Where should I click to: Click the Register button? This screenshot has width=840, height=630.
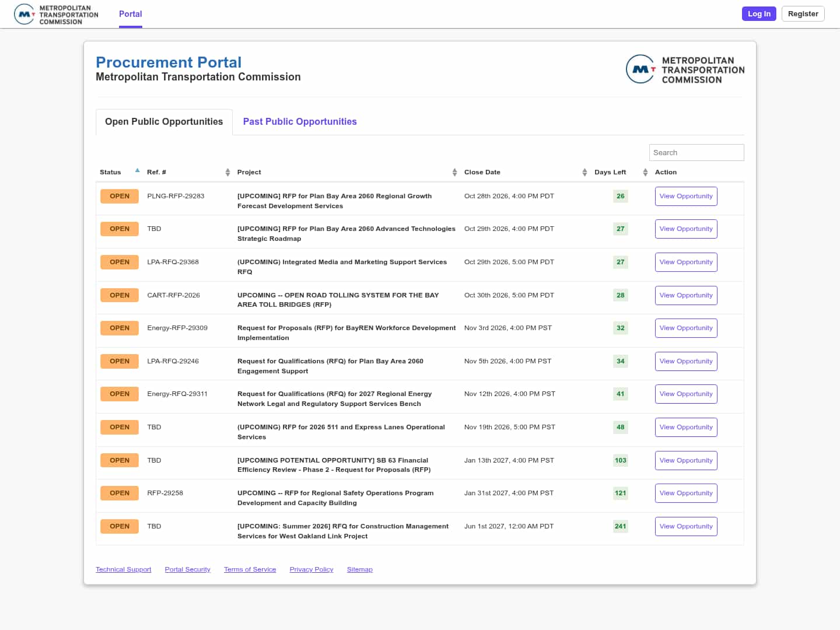pyautogui.click(x=803, y=14)
